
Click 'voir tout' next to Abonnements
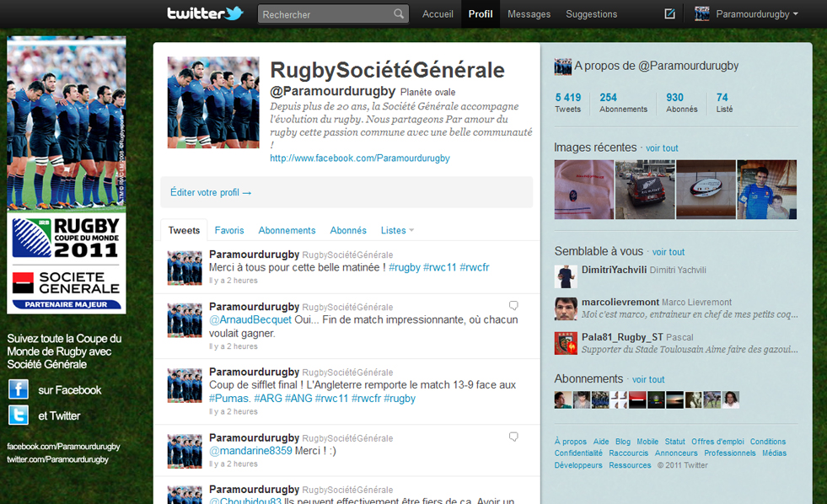coord(648,379)
